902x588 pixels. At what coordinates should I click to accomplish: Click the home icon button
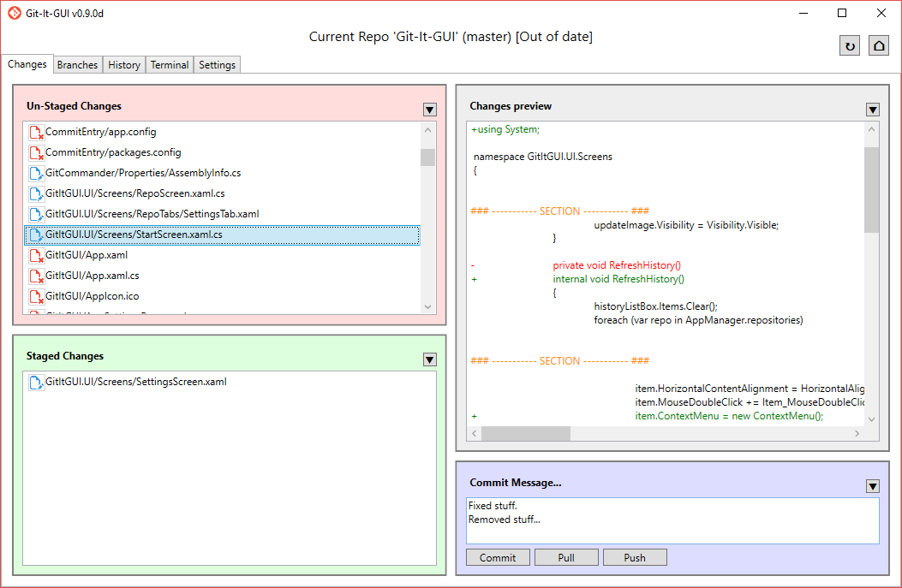878,46
